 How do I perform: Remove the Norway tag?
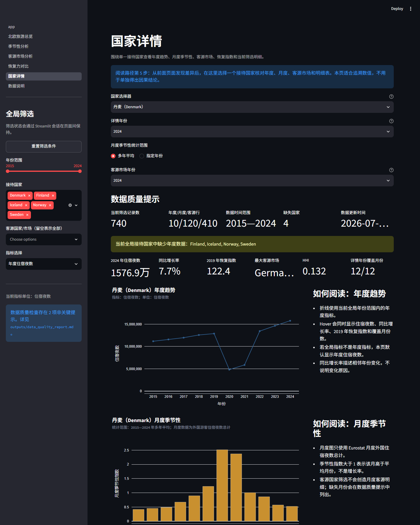click(x=50, y=205)
